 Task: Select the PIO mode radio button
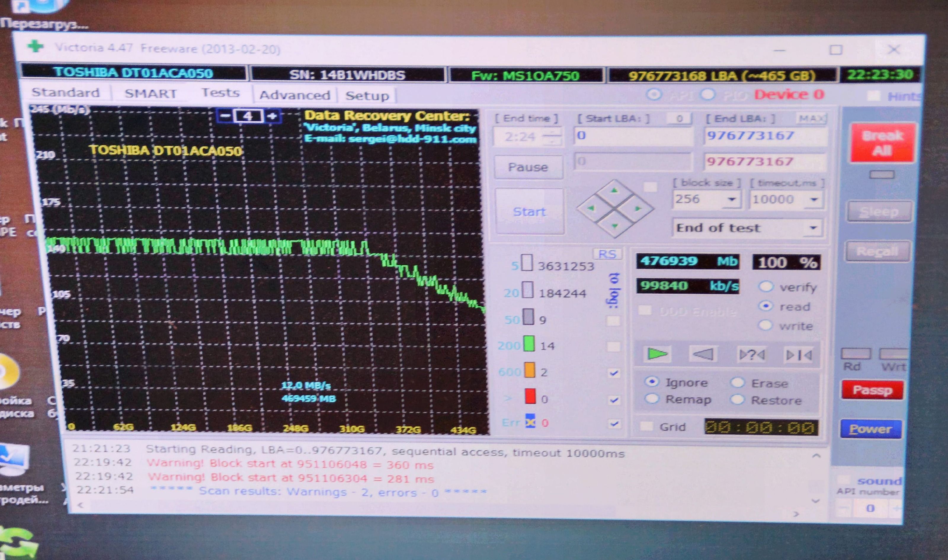(708, 95)
